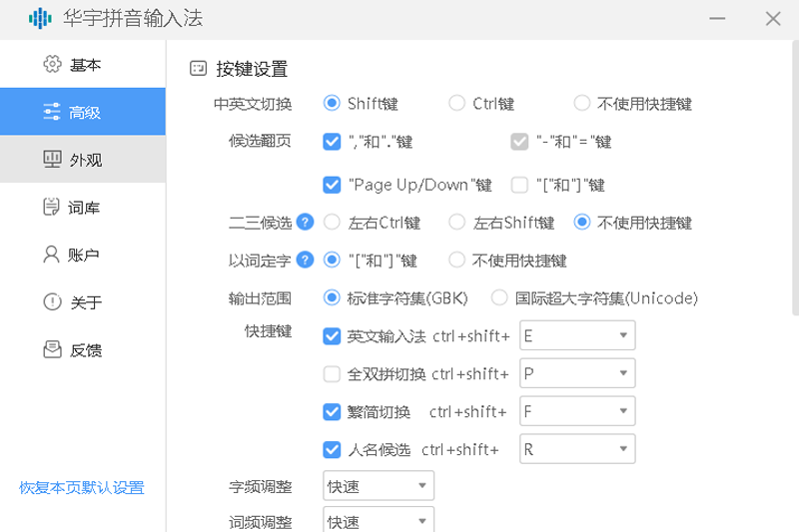The image size is (799, 532).
Task: Click the sliders icon beside 高级
Action: (x=52, y=113)
